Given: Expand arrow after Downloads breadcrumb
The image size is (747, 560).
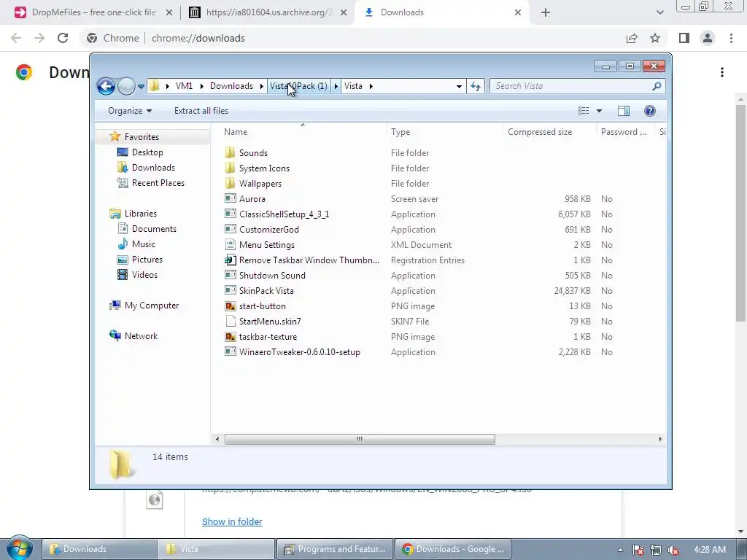Looking at the screenshot, I should pos(262,86).
